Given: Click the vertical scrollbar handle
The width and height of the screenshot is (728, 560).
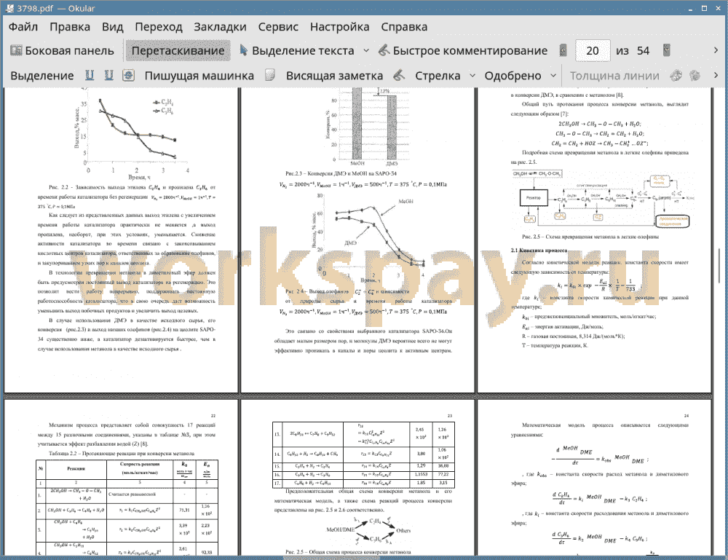Looking at the screenshot, I should pos(719,264).
